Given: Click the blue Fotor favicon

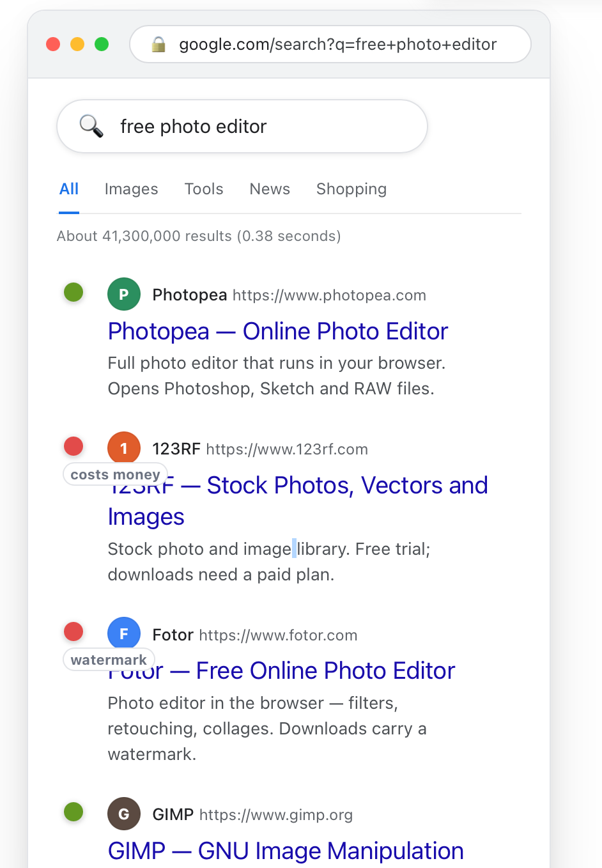Looking at the screenshot, I should [x=124, y=633].
